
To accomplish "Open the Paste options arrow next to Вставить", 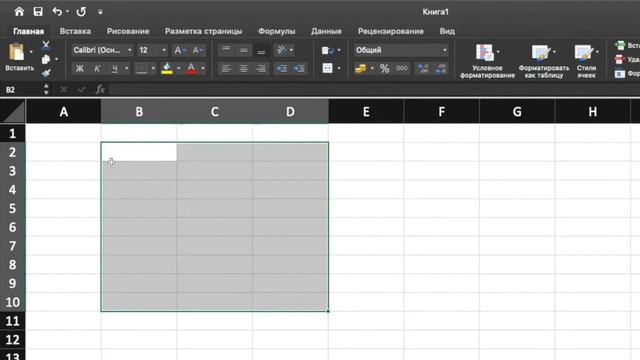I will pos(31,51).
